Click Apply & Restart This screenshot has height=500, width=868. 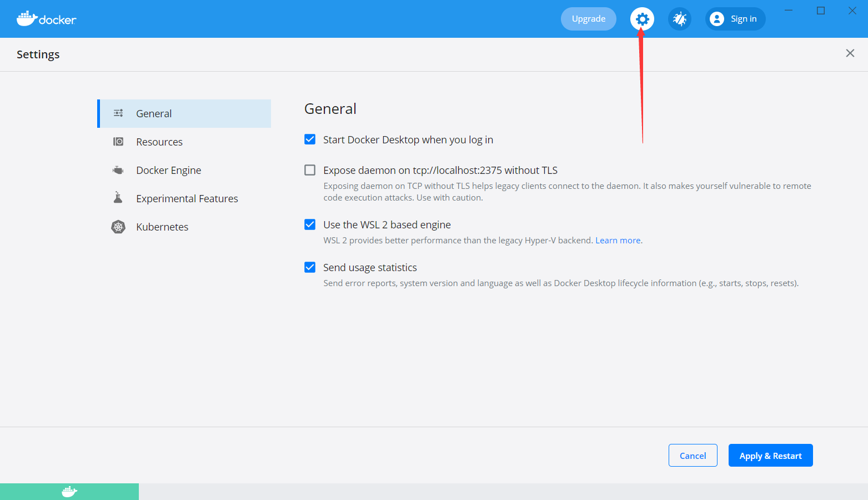coord(771,456)
